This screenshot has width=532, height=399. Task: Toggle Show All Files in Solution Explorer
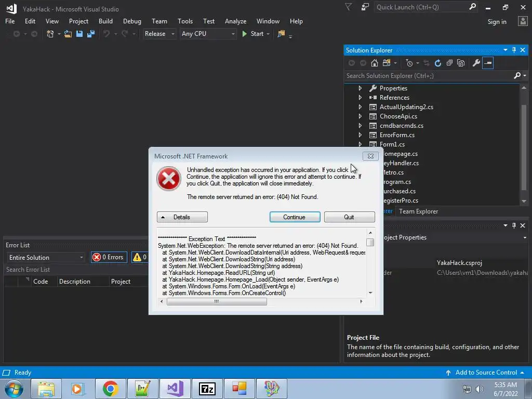pos(461,63)
